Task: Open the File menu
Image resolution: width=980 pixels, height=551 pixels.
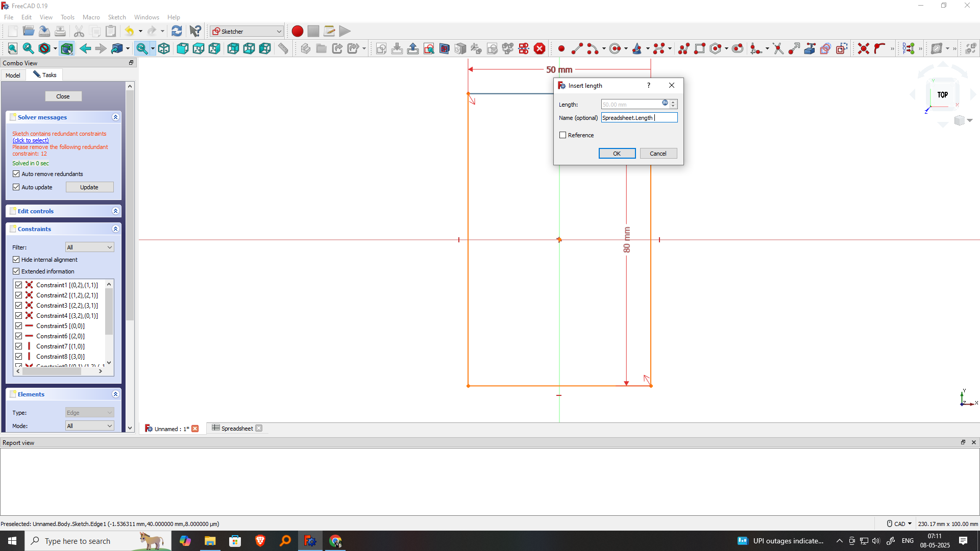Action: click(x=9, y=17)
